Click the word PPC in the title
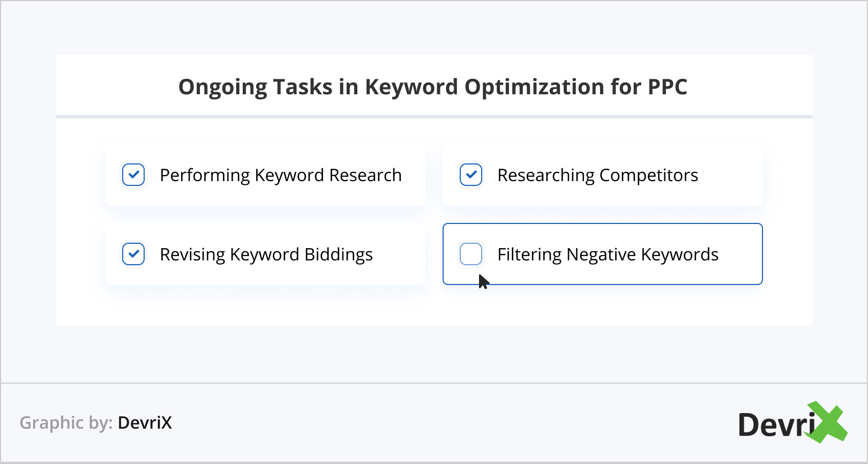The width and height of the screenshot is (868, 464). tap(667, 87)
